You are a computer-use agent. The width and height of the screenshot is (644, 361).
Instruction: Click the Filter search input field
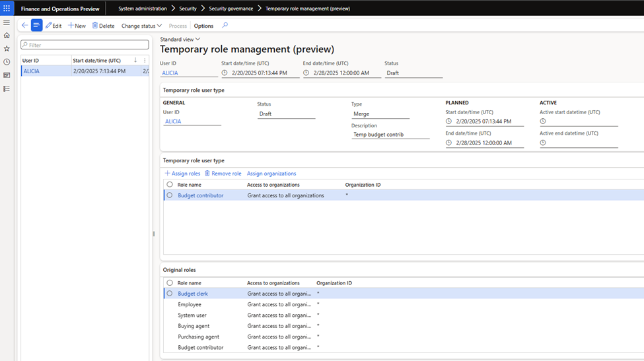pyautogui.click(x=85, y=45)
